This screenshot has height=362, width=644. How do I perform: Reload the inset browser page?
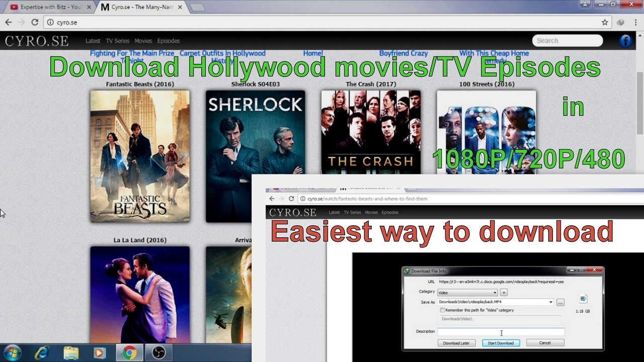[291, 199]
